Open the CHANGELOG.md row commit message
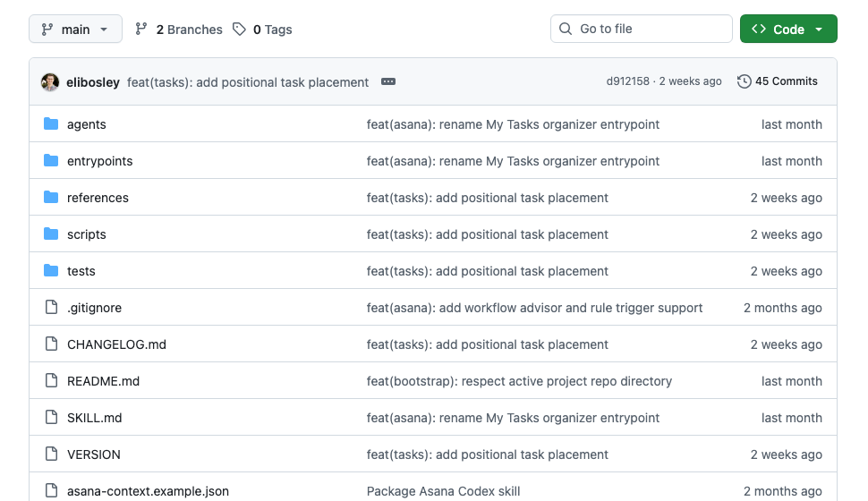The height and width of the screenshot is (501, 868). [x=487, y=344]
